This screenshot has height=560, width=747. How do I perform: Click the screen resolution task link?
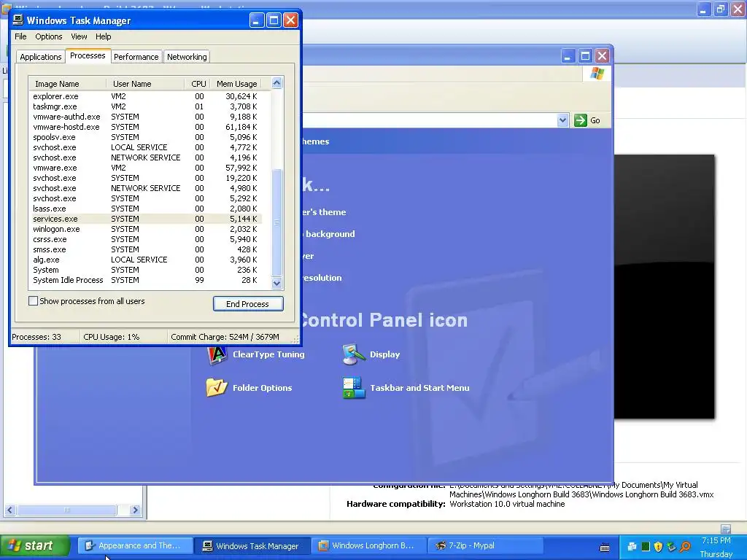[322, 278]
